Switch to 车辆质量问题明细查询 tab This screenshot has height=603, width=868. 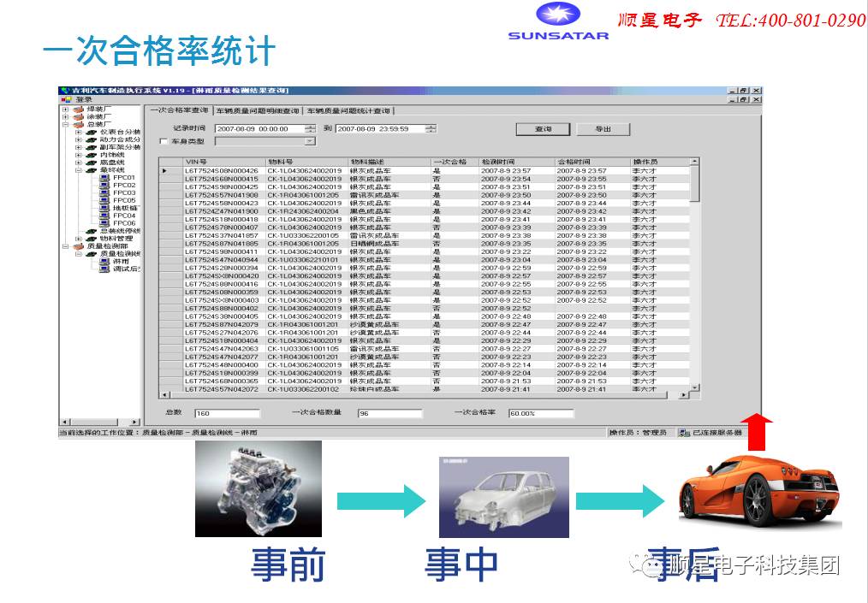(x=258, y=111)
